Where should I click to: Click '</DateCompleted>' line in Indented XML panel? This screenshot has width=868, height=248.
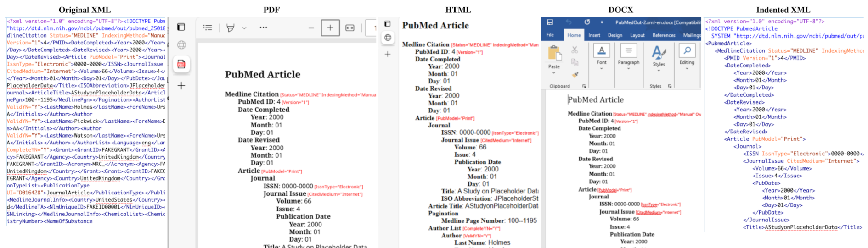tap(749, 95)
